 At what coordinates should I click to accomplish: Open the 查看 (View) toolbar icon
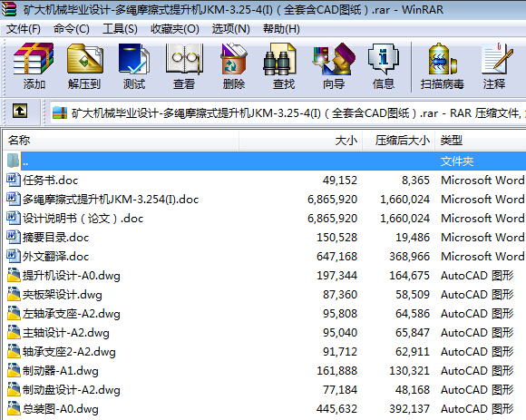tap(184, 59)
